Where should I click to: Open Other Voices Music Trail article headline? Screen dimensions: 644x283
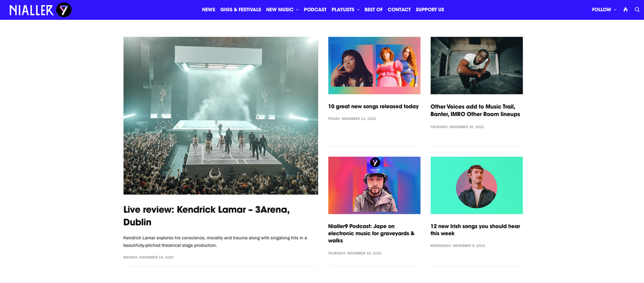pos(475,110)
